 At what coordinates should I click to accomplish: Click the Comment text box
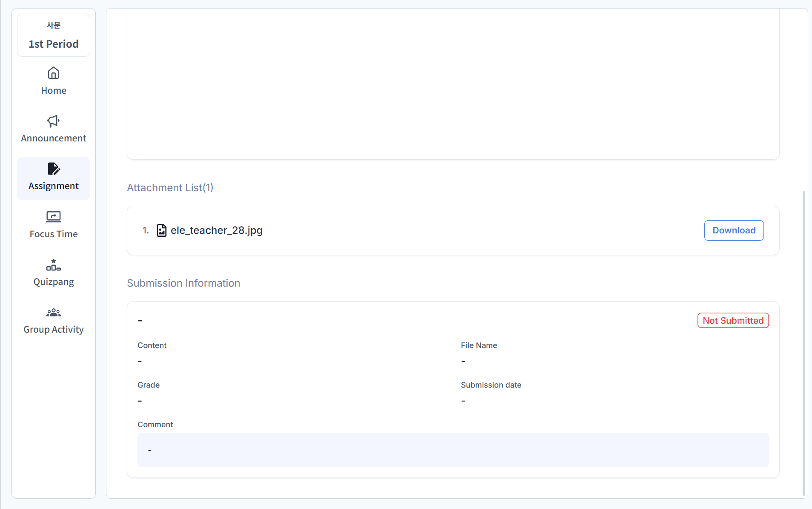point(453,450)
